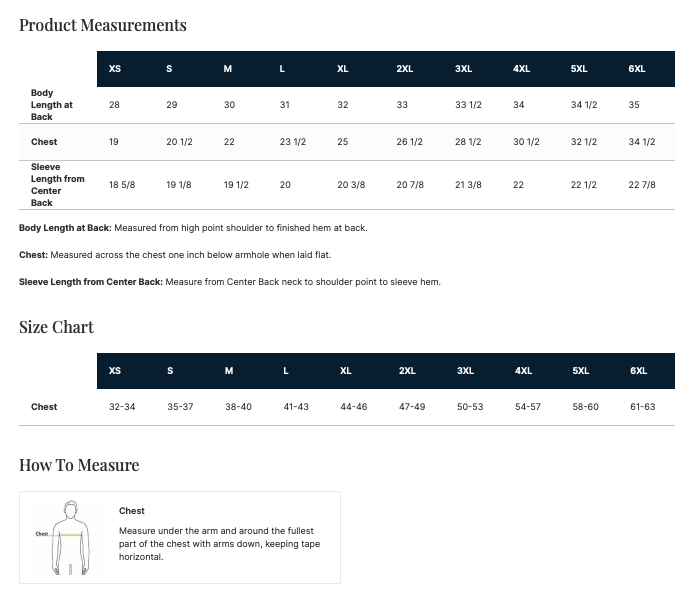697x614 pixels.
Task: Click the Size Chart heading
Action: pyautogui.click(x=56, y=327)
